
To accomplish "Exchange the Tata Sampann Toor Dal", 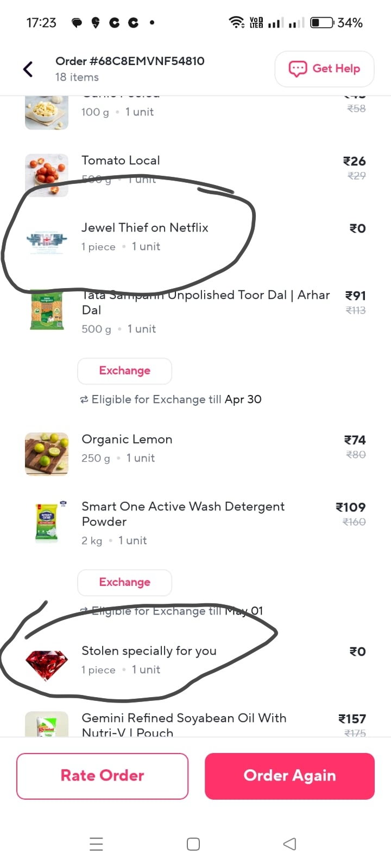I will point(124,371).
